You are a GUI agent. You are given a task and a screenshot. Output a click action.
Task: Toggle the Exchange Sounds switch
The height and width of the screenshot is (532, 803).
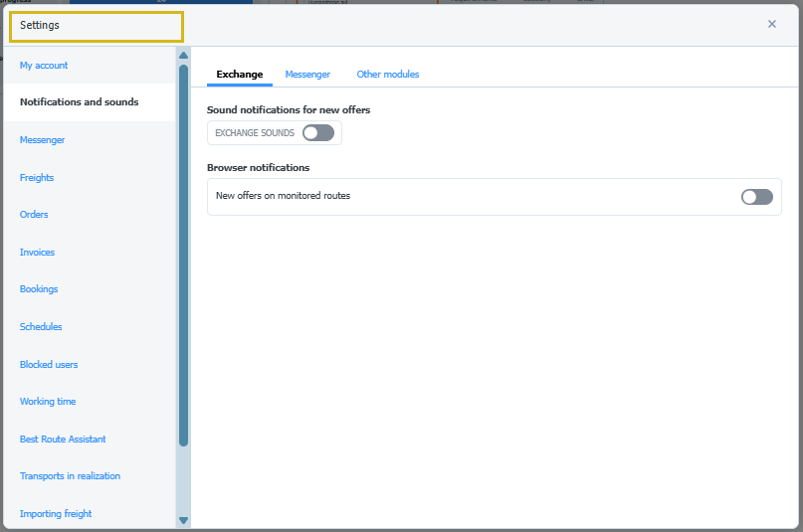[318, 133]
